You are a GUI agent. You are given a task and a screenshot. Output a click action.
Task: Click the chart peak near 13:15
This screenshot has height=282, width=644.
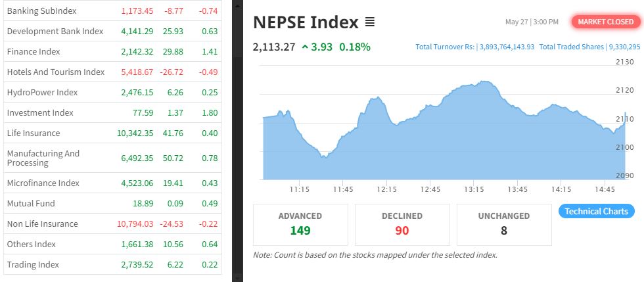click(x=484, y=82)
